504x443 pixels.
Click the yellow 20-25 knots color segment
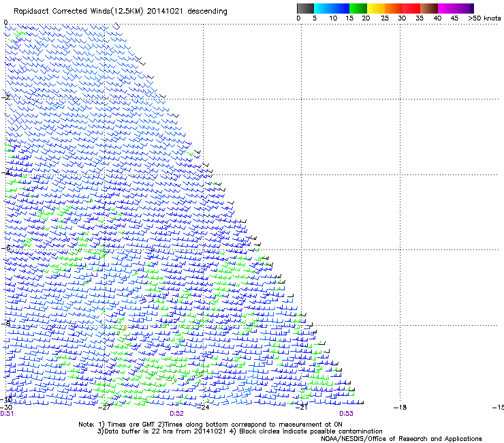tap(376, 8)
